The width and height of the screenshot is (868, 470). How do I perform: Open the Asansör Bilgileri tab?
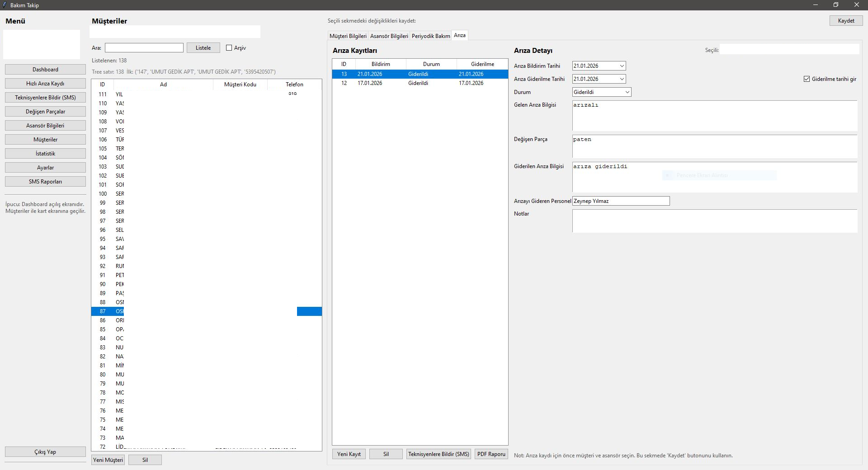click(x=389, y=36)
